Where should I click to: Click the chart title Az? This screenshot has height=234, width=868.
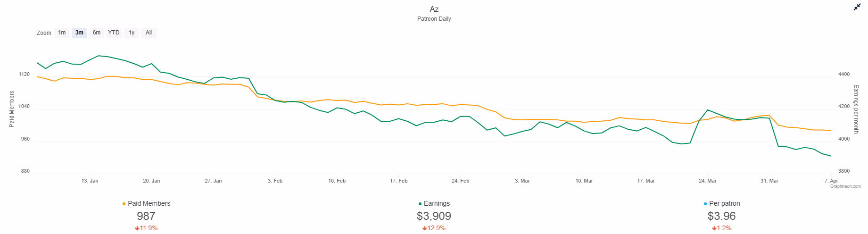point(434,9)
